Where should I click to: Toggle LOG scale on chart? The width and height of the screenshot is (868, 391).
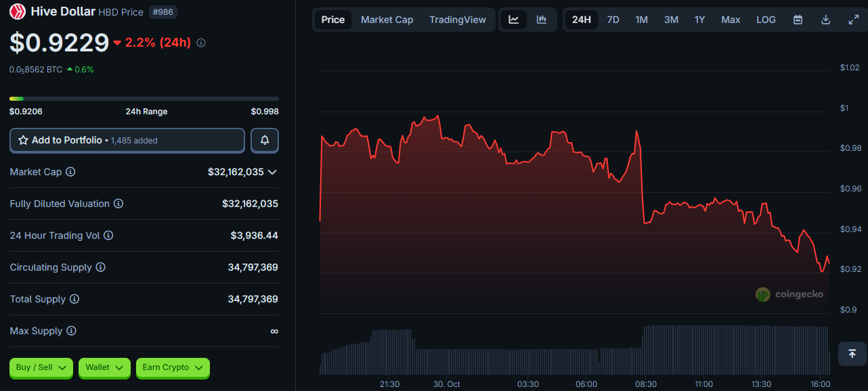point(766,20)
